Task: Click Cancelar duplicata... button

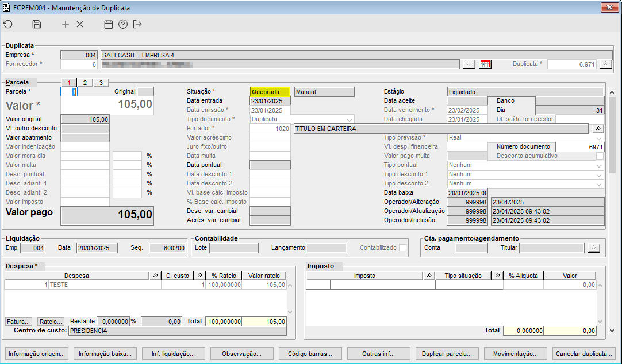Action: point(584,354)
